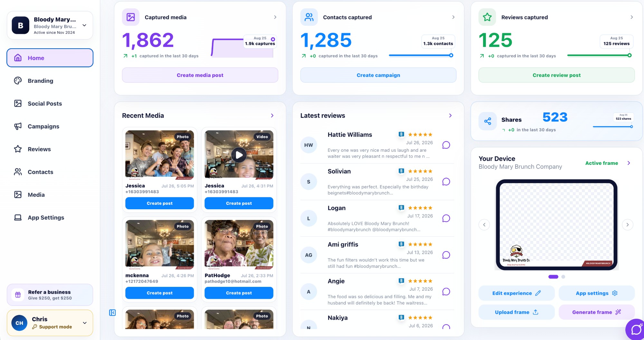Click the Contacts captured people icon
The image size is (644, 340).
coord(309,17)
